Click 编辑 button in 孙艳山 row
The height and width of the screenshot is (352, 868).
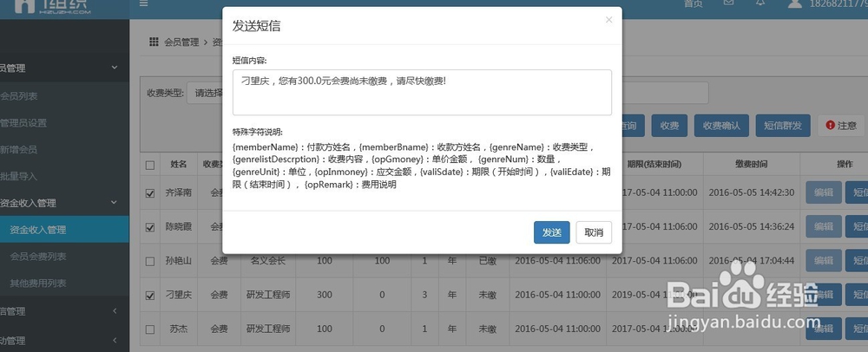[824, 260]
